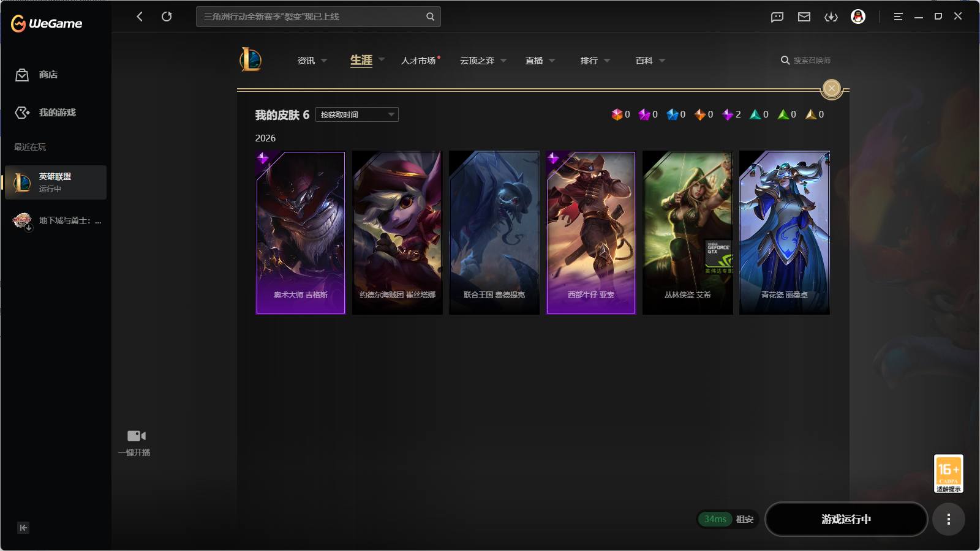This screenshot has width=980, height=551.
Task: Open the three-dot more options button
Action: (948, 519)
